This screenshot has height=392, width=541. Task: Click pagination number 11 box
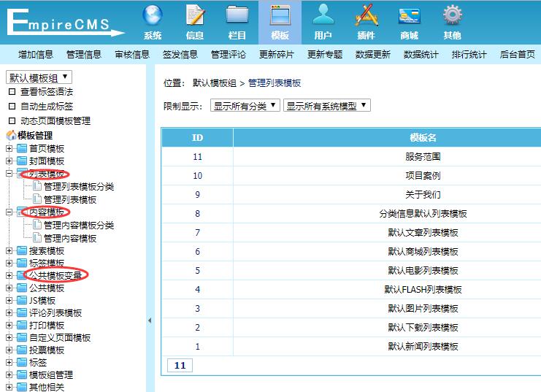pos(180,366)
